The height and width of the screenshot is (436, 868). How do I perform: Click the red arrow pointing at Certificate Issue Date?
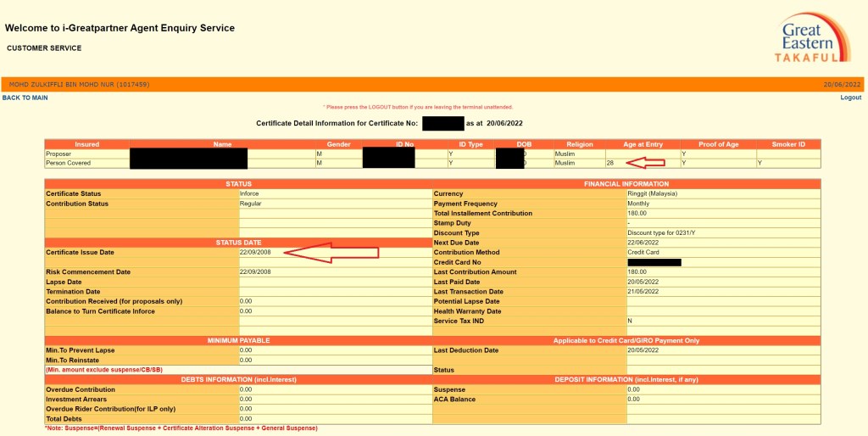(x=331, y=253)
